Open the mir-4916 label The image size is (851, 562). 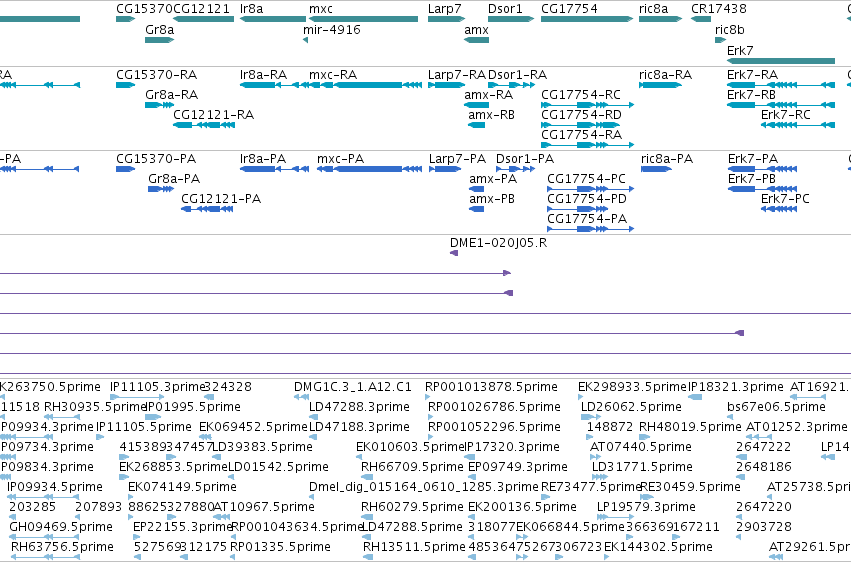[332, 29]
